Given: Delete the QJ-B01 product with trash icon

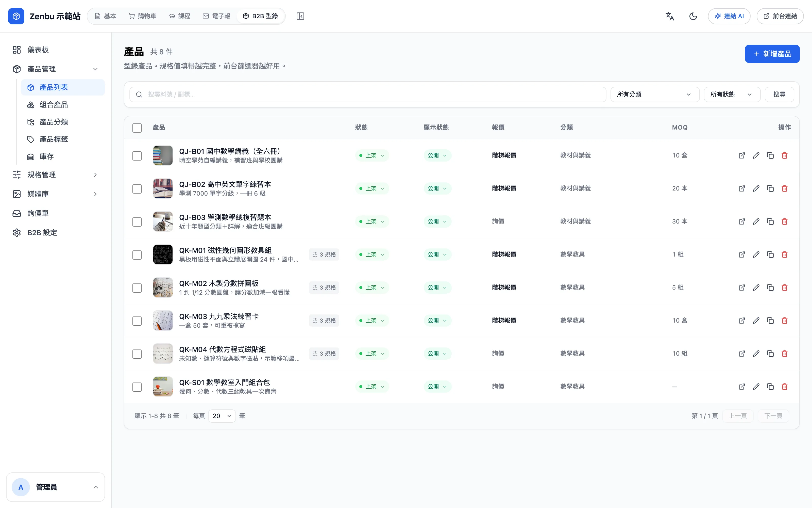Looking at the screenshot, I should coord(785,155).
